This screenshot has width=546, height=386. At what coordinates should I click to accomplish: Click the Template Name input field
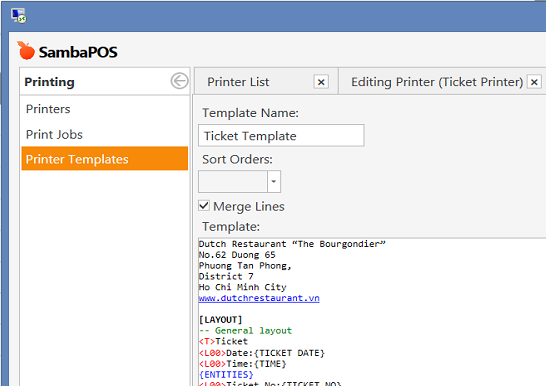pos(281,135)
